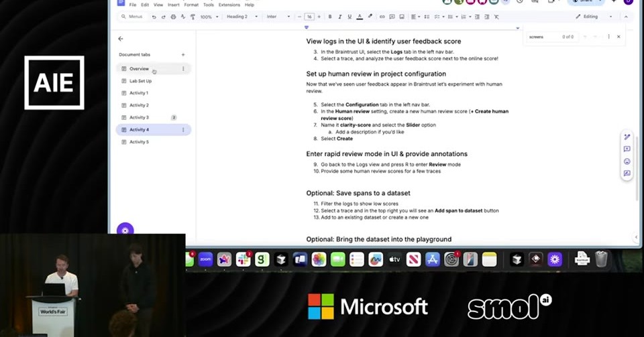Print the document with the printer icon
The height and width of the screenshot is (337, 644).
pos(173,17)
